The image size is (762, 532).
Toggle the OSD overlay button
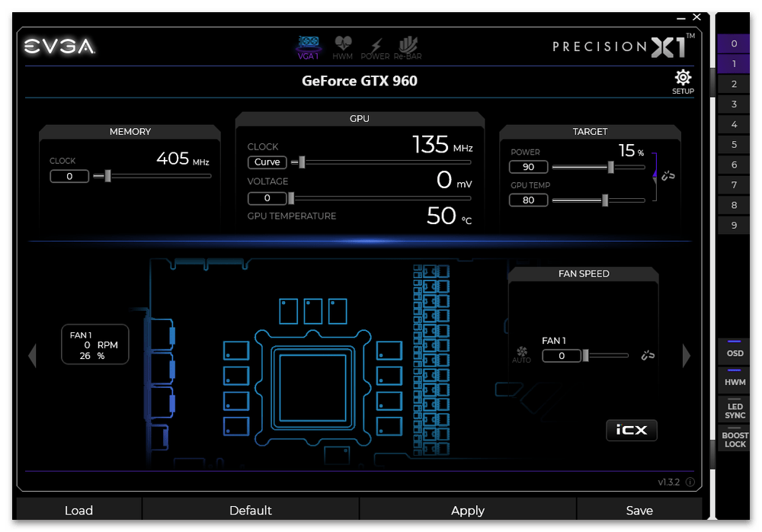735,350
